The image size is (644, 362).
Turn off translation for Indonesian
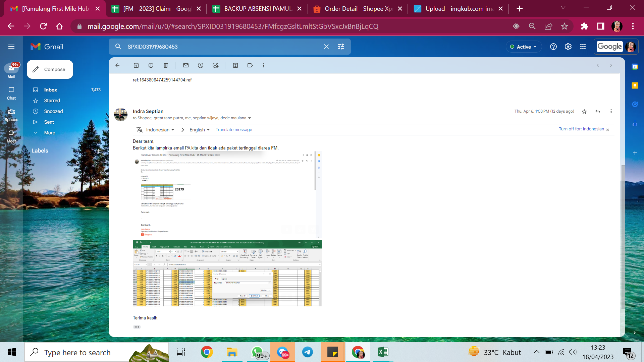[581, 129]
